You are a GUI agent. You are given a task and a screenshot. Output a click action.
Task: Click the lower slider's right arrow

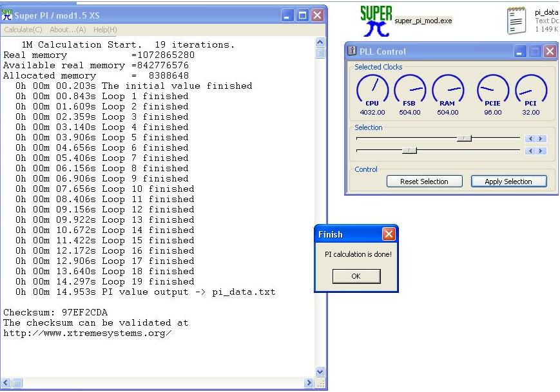pos(541,151)
